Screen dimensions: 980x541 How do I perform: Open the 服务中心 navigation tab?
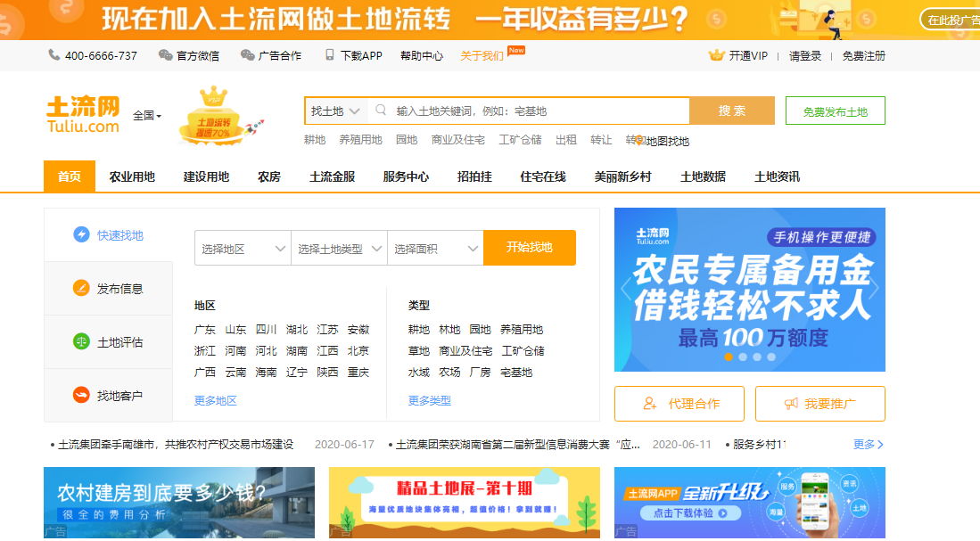(407, 176)
